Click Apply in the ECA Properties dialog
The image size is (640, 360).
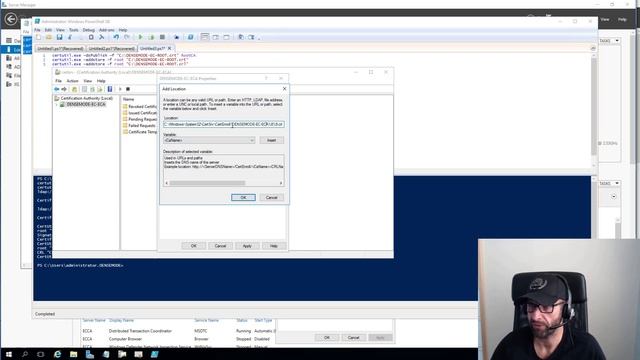[x=247, y=246]
